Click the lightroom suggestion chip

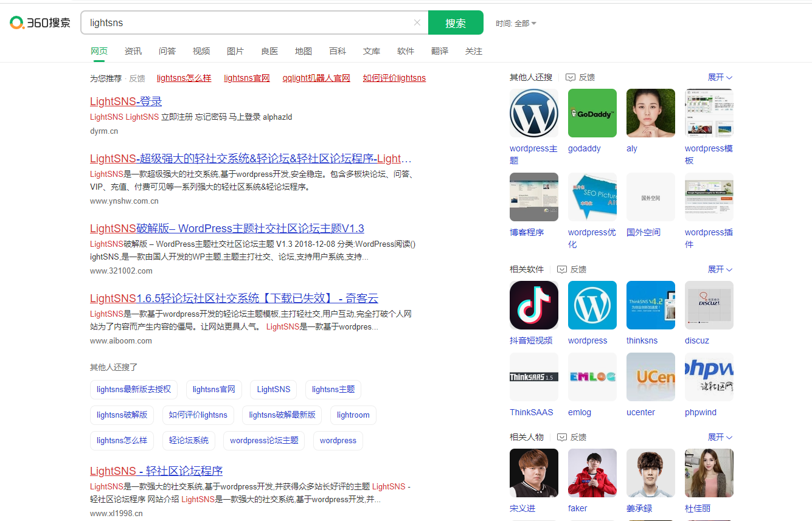[353, 415]
